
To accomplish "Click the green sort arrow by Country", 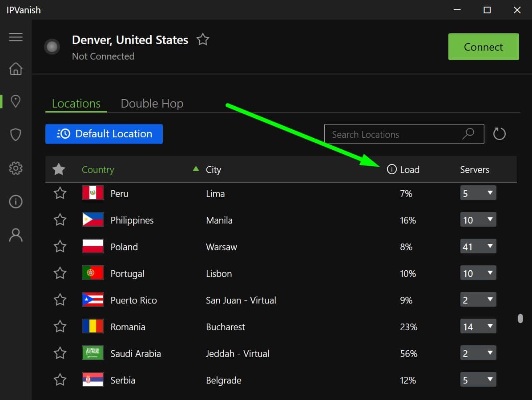I will pos(196,168).
